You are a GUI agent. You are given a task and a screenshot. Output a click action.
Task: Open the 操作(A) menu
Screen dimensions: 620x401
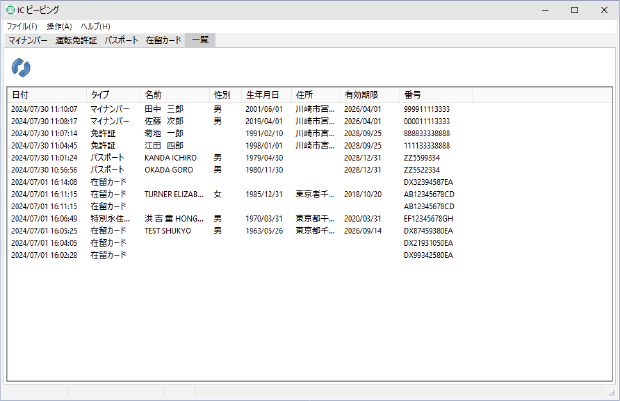(59, 26)
